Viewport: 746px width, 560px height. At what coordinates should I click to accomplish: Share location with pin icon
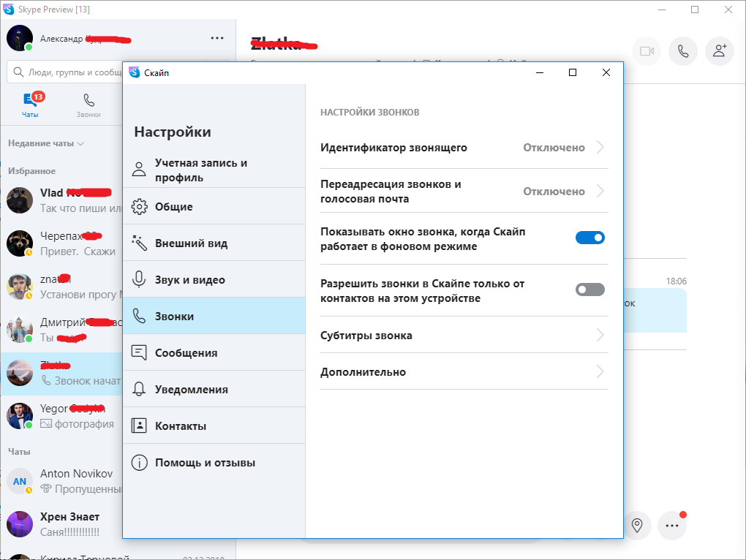tap(636, 526)
